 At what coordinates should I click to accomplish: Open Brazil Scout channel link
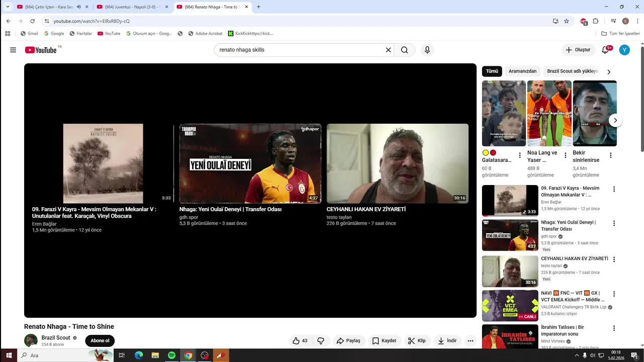click(56, 338)
